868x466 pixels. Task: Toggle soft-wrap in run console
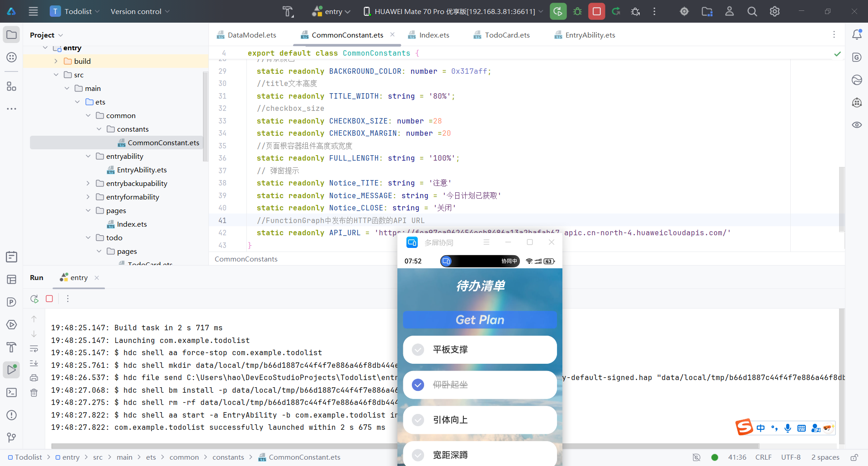point(34,349)
